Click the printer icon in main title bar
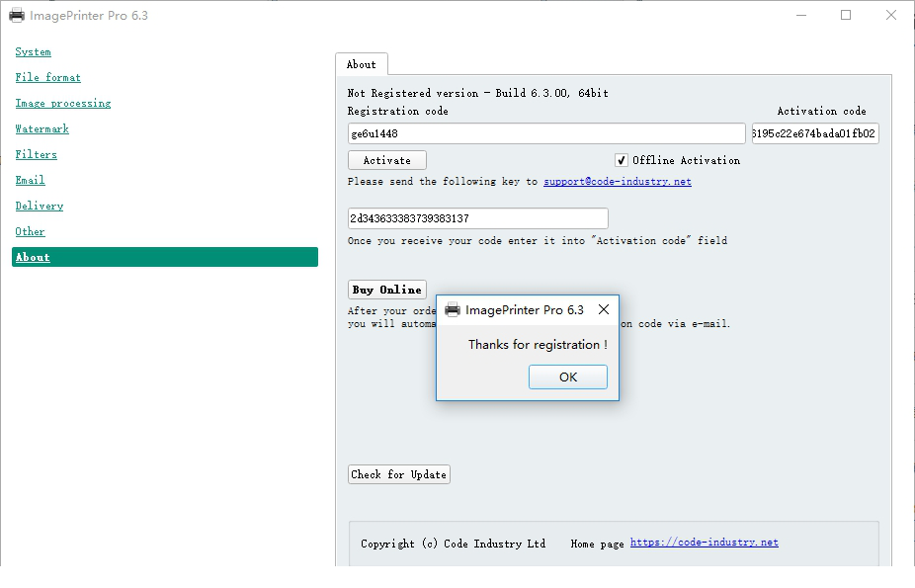Screen dimensions: 915x588 [x=17, y=15]
